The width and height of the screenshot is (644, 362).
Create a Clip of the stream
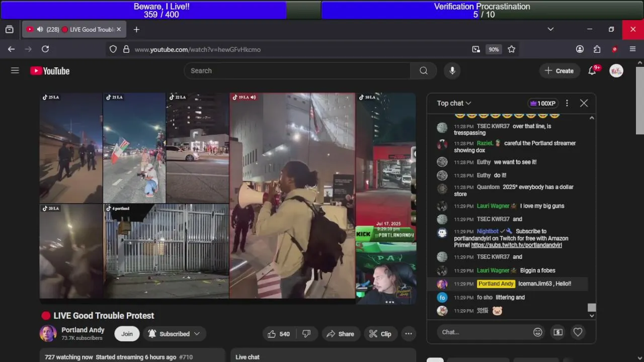[x=380, y=334]
